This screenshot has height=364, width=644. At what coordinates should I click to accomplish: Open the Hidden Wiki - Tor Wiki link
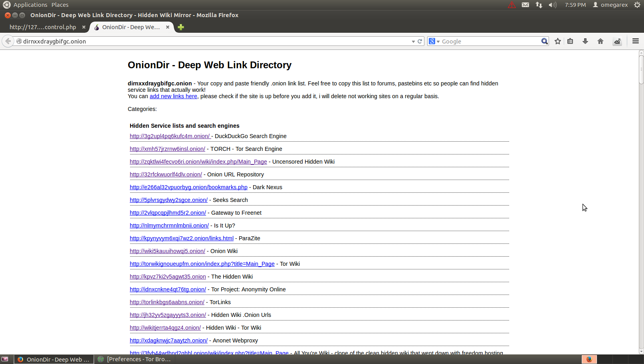[165, 328]
